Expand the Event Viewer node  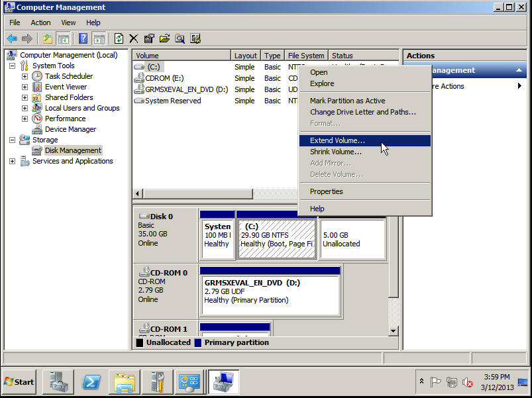(x=25, y=87)
